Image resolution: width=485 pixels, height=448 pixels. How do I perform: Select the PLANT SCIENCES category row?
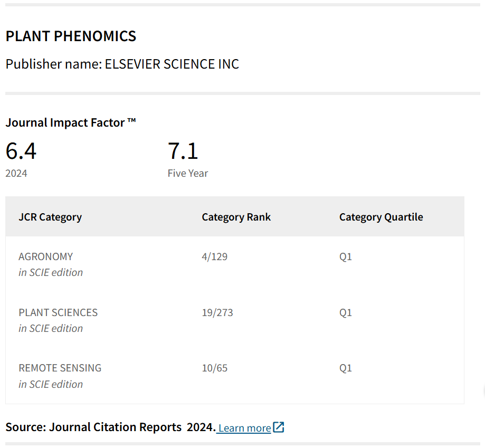tap(58, 312)
